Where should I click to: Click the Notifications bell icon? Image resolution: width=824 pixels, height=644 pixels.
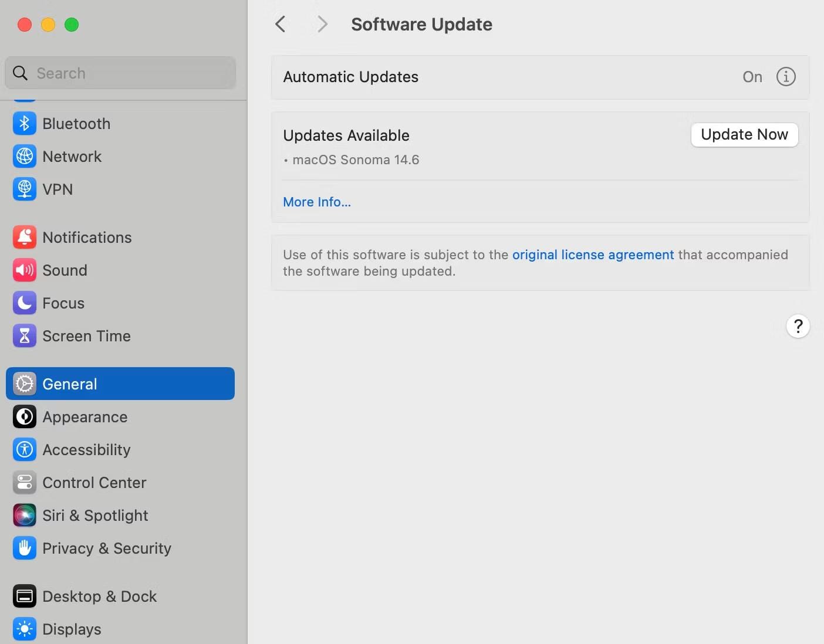pyautogui.click(x=24, y=238)
